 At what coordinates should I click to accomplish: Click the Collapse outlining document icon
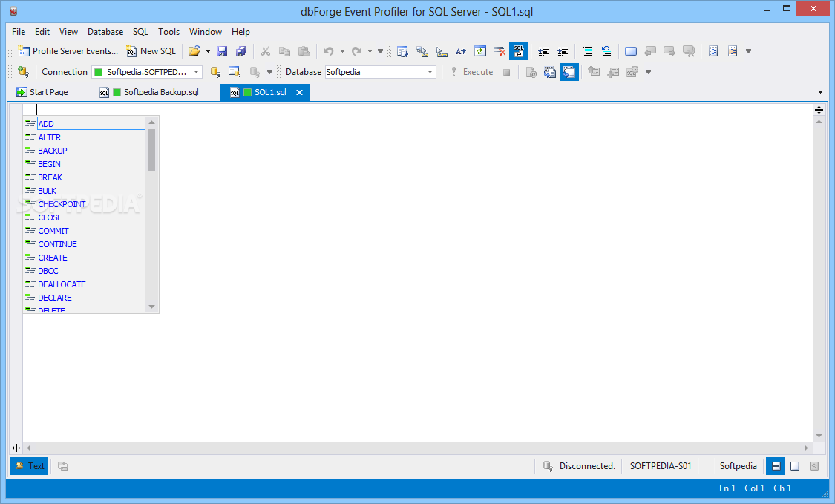click(713, 51)
